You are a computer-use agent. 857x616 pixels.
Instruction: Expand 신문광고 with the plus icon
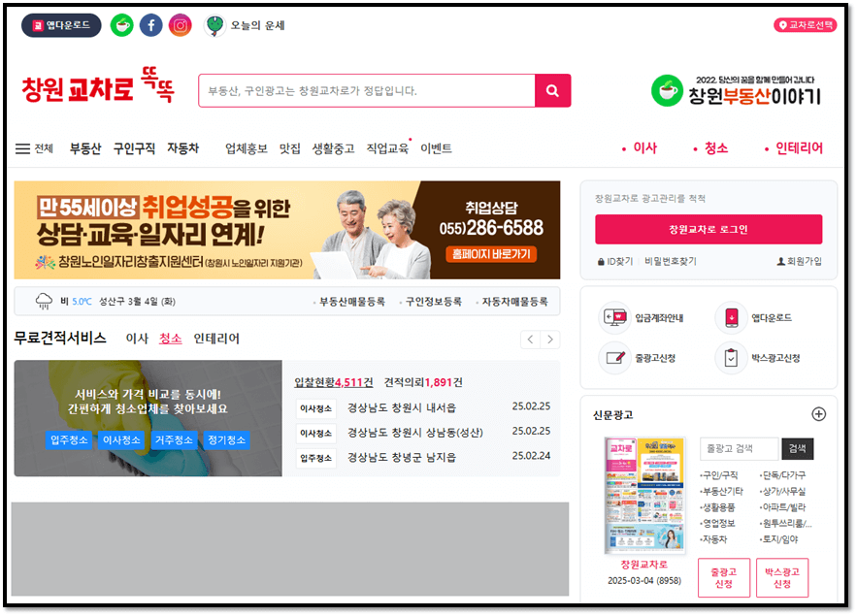[820, 413]
